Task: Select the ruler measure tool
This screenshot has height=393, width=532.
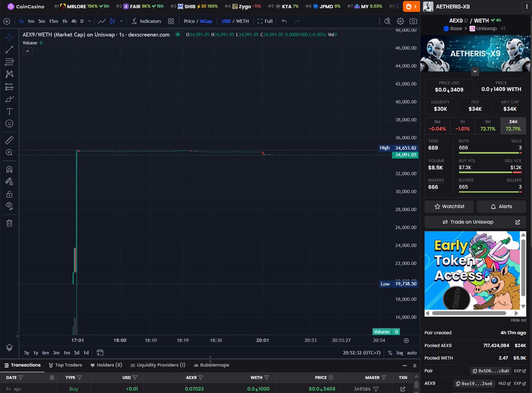Action: pos(9,140)
